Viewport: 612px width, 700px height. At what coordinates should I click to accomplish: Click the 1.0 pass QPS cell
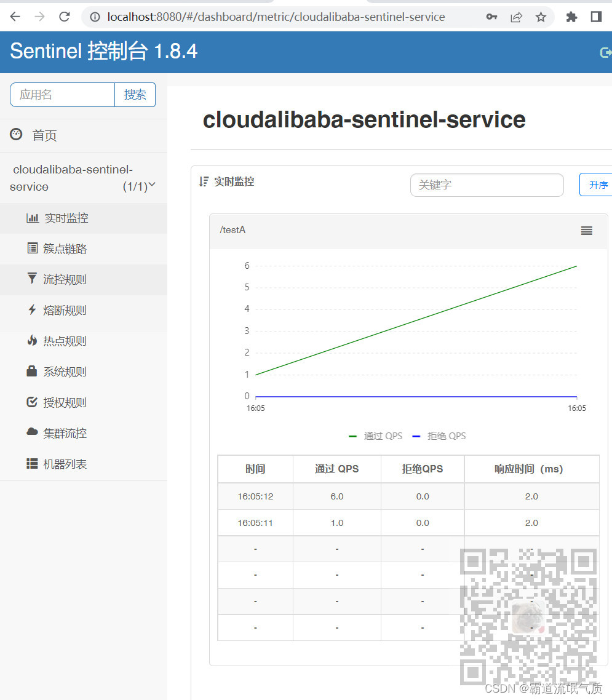[x=337, y=523]
